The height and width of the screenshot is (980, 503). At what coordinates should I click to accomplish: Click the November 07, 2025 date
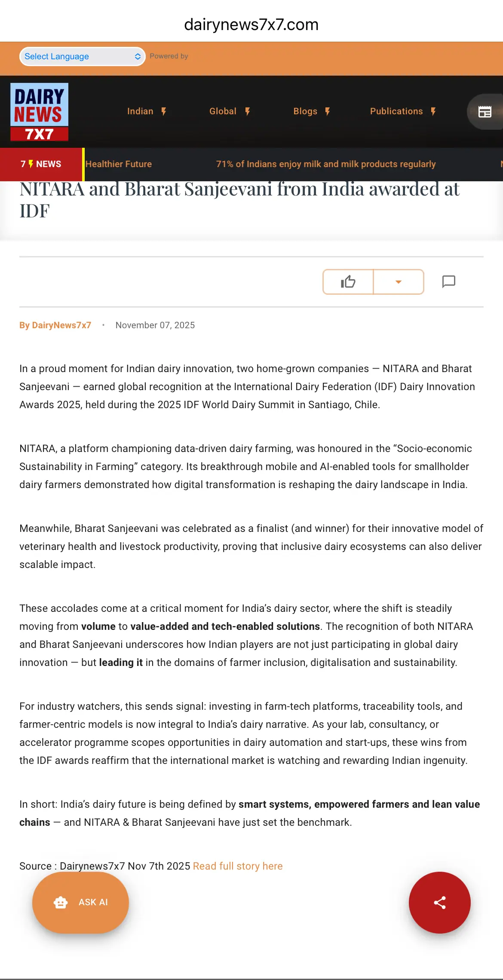pos(155,325)
